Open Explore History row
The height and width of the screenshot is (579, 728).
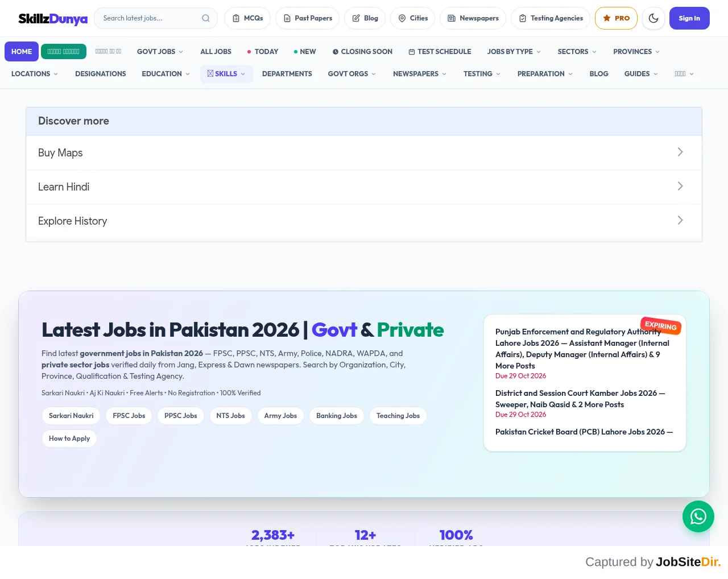click(x=364, y=221)
